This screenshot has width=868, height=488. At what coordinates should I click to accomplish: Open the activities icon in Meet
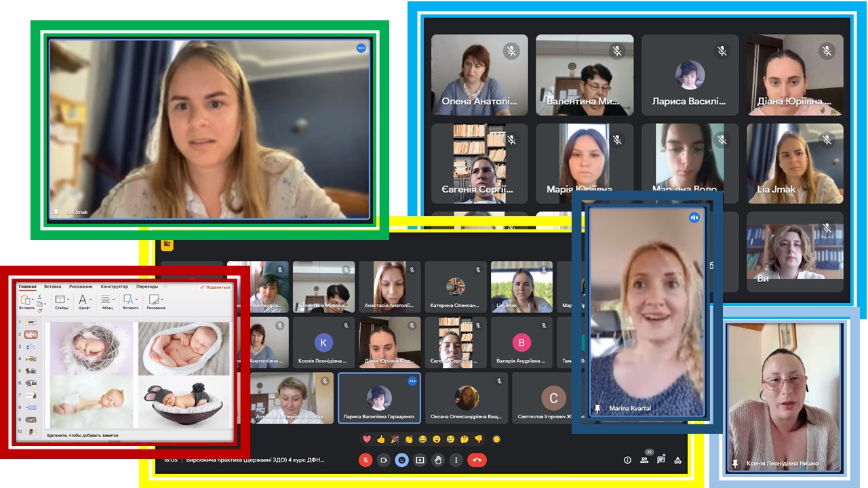(677, 460)
